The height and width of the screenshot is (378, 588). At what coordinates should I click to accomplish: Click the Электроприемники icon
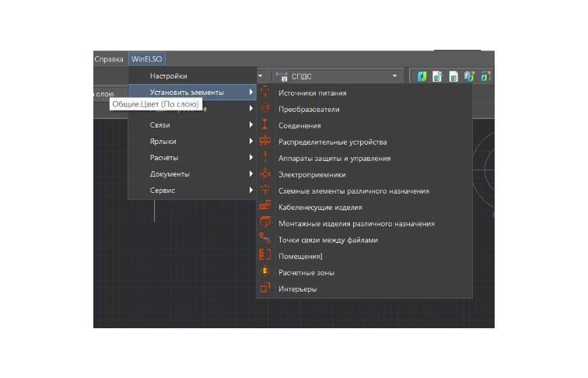pyautogui.click(x=265, y=174)
